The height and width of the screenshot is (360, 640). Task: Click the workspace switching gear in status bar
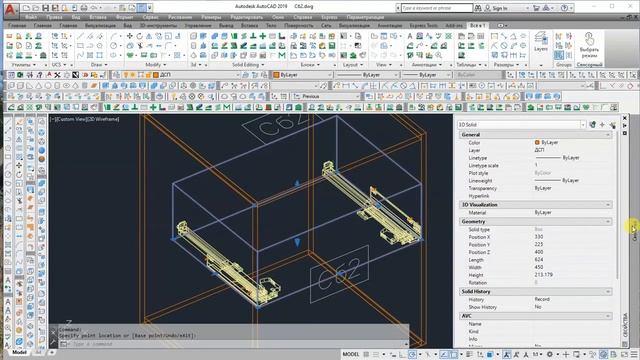[x=550, y=354]
